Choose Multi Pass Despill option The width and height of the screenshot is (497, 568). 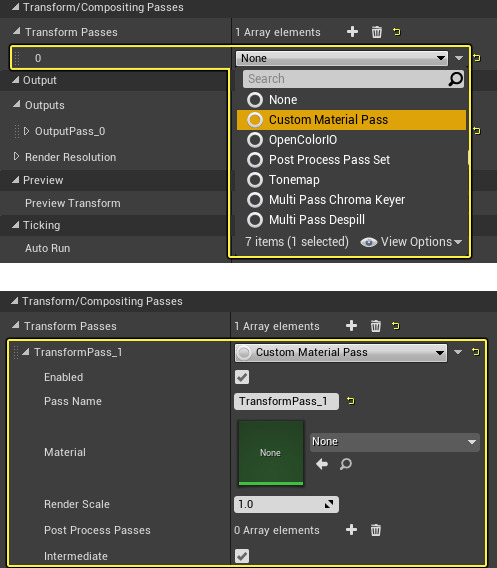click(351, 220)
